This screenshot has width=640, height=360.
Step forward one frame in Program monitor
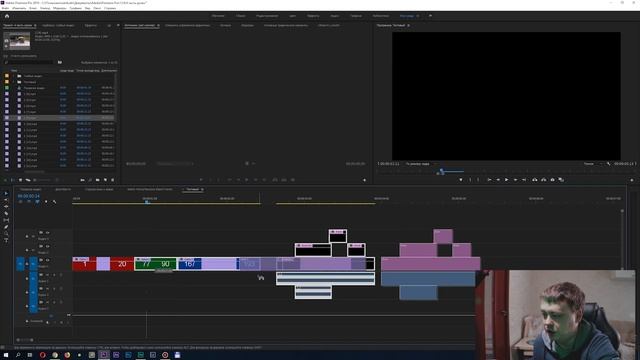[516, 180]
